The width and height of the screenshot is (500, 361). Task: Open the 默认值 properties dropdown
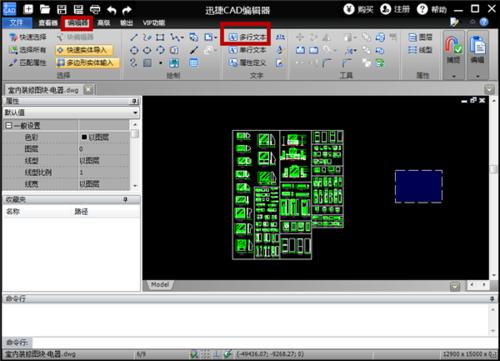71,112
